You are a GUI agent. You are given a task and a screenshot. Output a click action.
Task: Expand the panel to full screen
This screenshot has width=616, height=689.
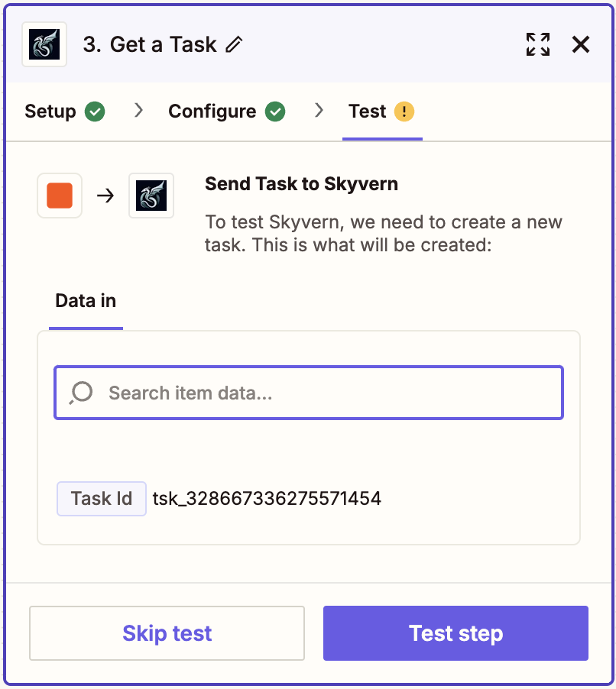click(538, 44)
